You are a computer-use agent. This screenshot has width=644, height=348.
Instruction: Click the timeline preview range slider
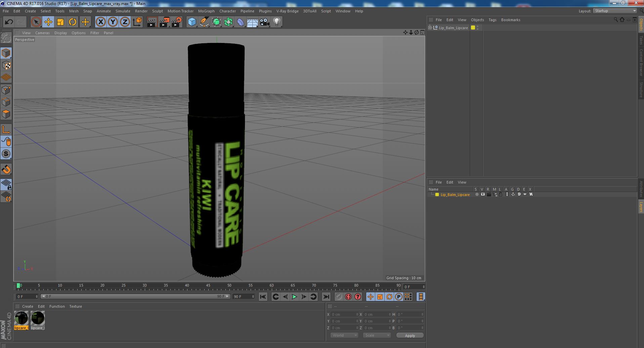pyautogui.click(x=135, y=296)
